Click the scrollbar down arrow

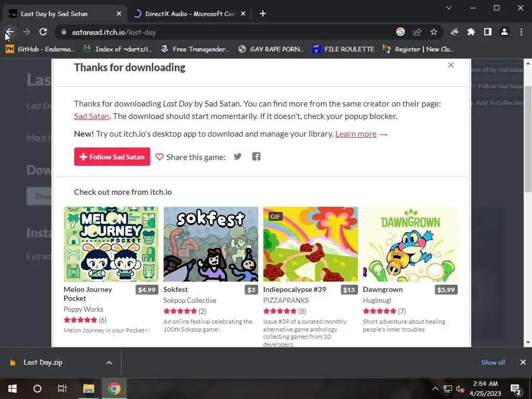pos(528,343)
